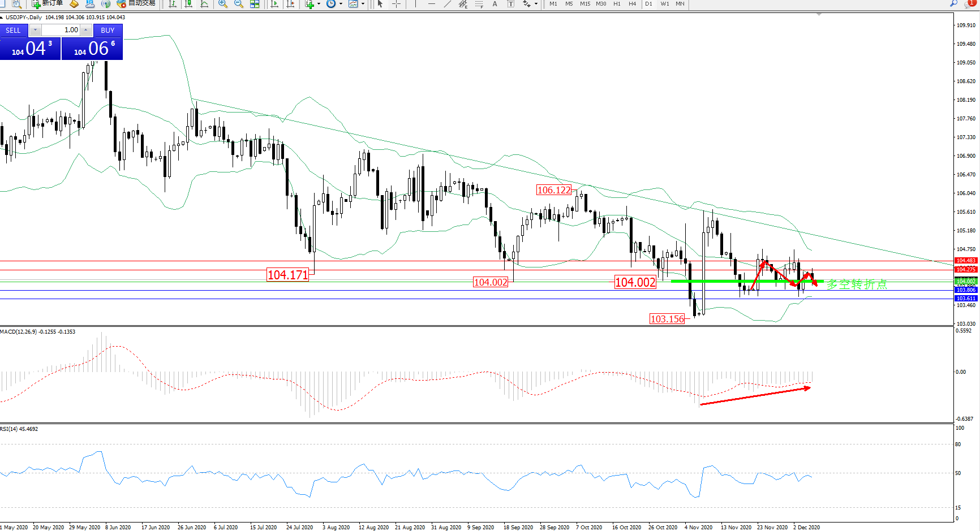Open the search magnifier at top right
This screenshot has width=980, height=531.
point(954,3)
